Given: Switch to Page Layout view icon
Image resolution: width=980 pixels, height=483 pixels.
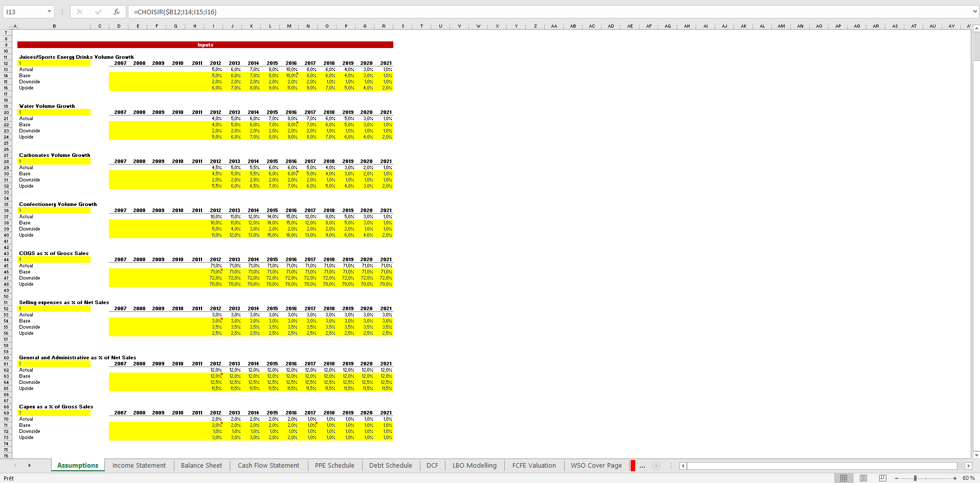Looking at the screenshot, I should pyautogui.click(x=863, y=478).
